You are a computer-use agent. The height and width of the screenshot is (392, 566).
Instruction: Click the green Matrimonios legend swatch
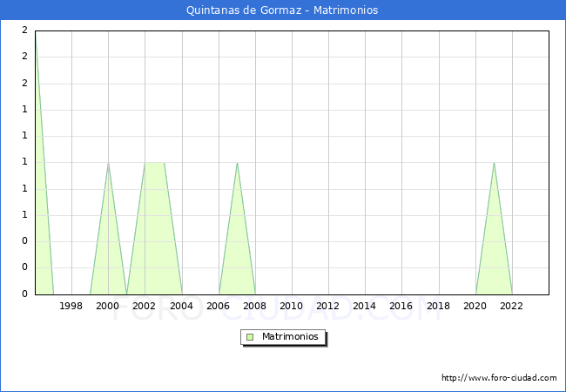click(x=250, y=336)
